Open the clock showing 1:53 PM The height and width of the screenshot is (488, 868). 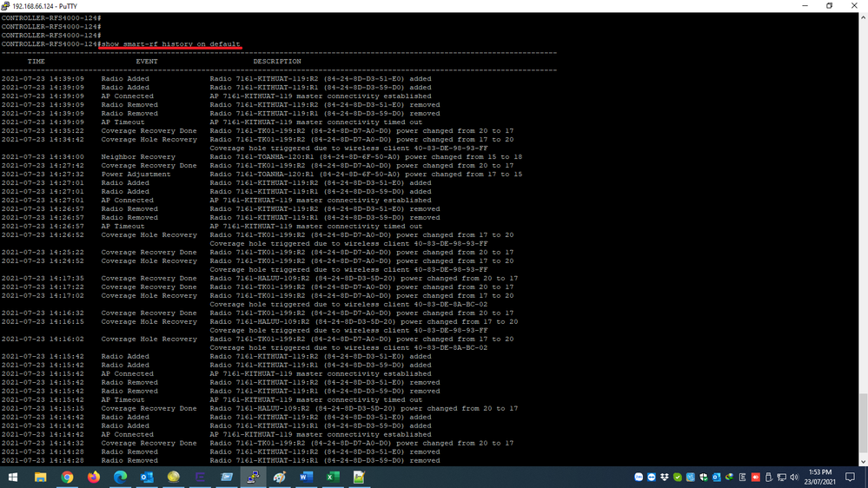point(821,477)
